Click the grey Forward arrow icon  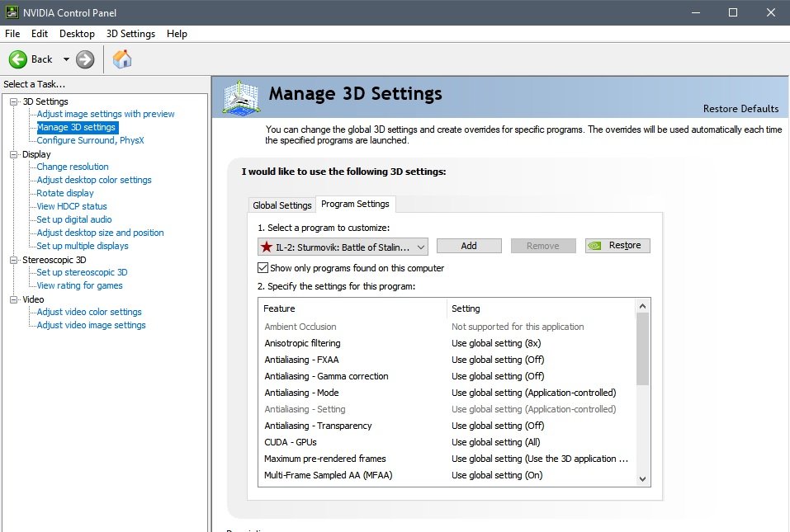[x=85, y=59]
